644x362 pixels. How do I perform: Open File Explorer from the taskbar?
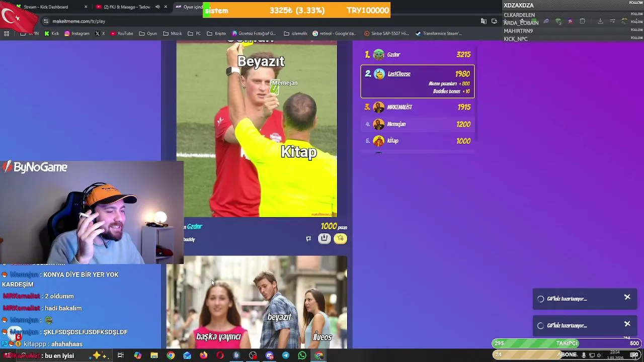point(154,355)
